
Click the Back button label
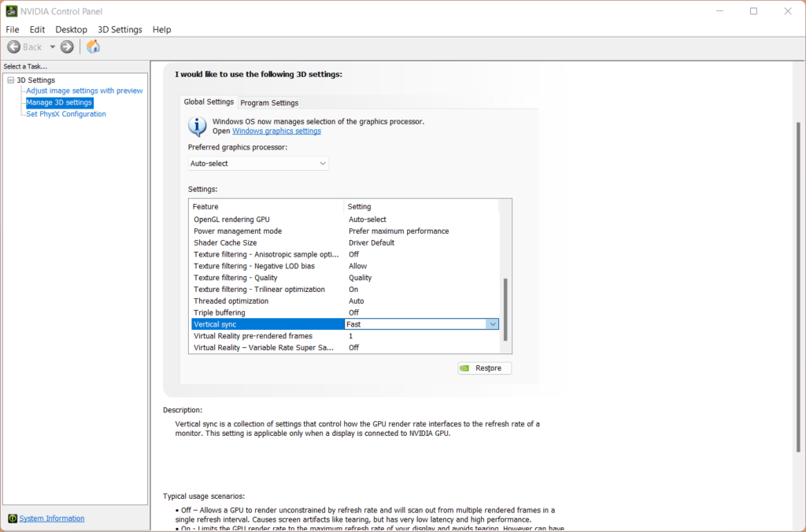pyautogui.click(x=31, y=46)
